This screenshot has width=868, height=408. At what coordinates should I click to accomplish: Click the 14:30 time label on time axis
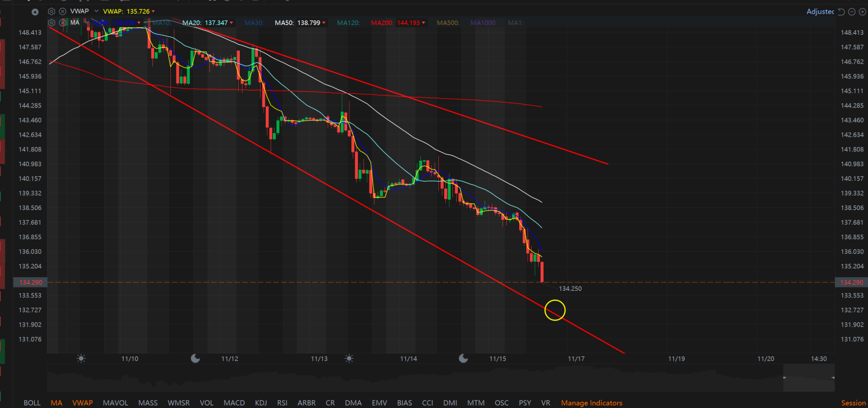pyautogui.click(x=819, y=359)
